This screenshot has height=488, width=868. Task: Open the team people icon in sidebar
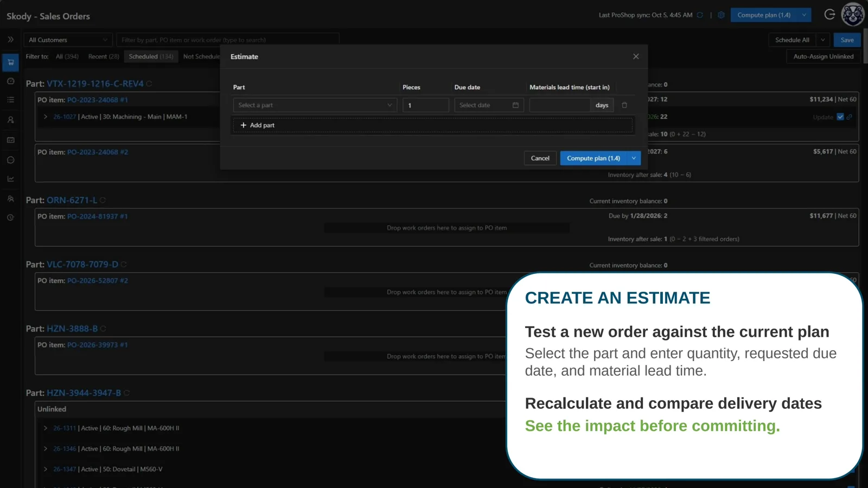point(10,198)
